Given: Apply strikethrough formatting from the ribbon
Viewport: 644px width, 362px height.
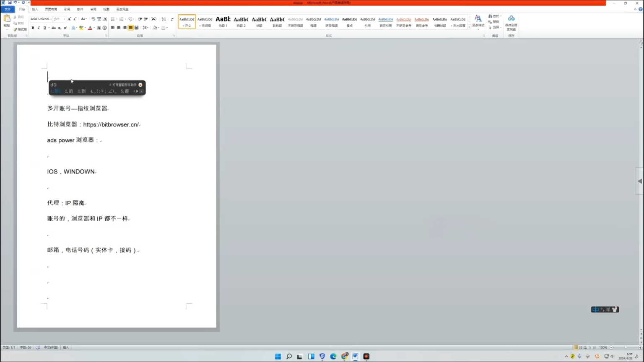Looking at the screenshot, I should coord(54,28).
